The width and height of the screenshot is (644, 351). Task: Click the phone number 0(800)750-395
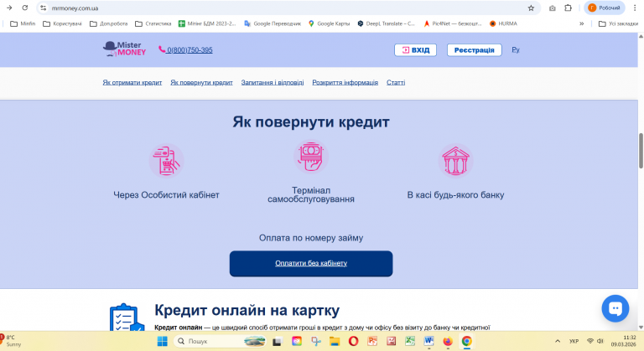click(x=185, y=49)
